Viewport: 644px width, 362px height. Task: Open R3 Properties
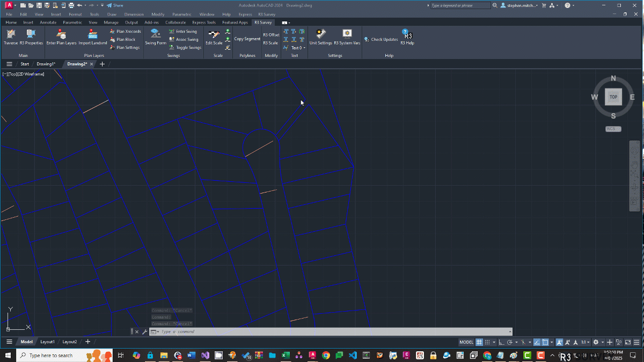coord(31,36)
